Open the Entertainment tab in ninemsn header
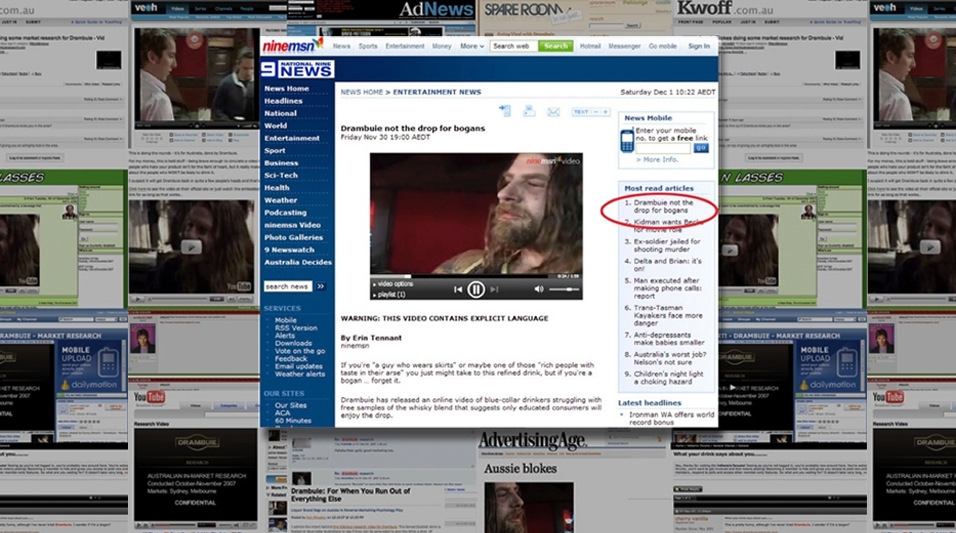The image size is (956, 533). click(x=405, y=46)
